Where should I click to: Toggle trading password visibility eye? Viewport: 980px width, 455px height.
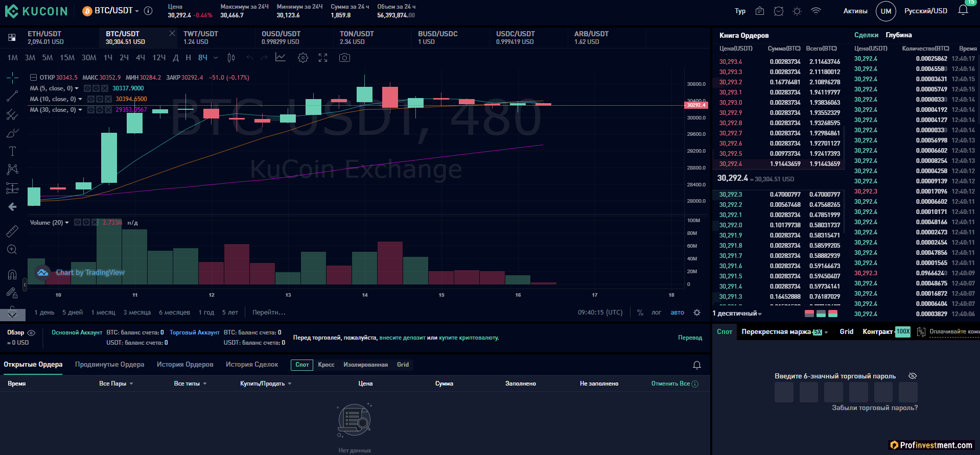(913, 376)
